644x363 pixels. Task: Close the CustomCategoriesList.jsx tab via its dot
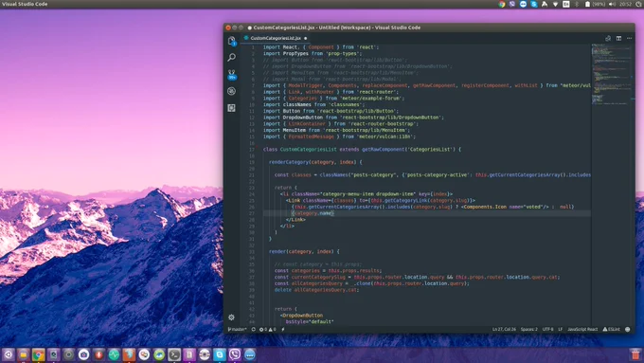tap(306, 38)
